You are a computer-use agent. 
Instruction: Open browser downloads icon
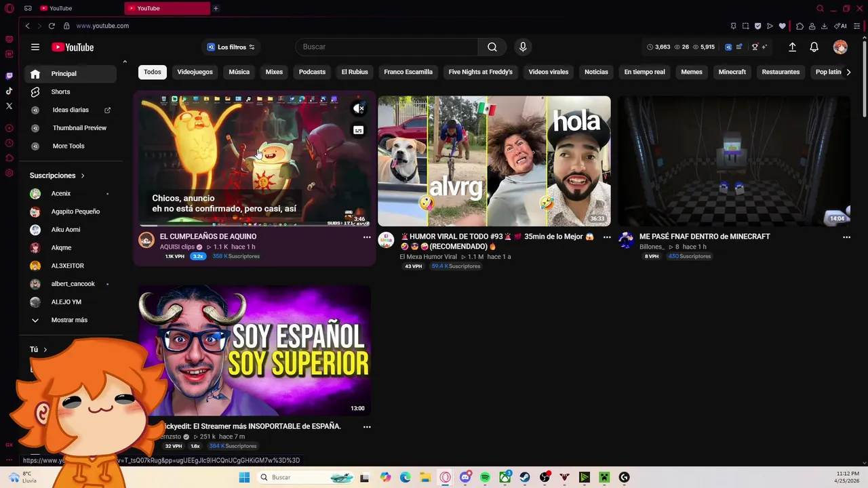(x=824, y=26)
